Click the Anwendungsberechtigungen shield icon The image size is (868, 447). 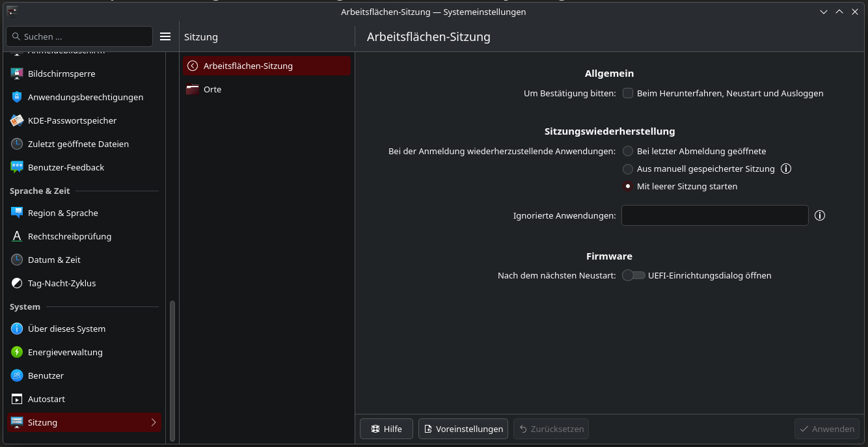[x=17, y=97]
